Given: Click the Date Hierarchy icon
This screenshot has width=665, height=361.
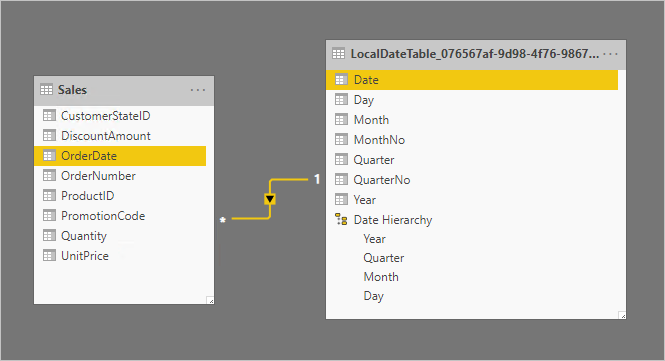Looking at the screenshot, I should pos(341,219).
